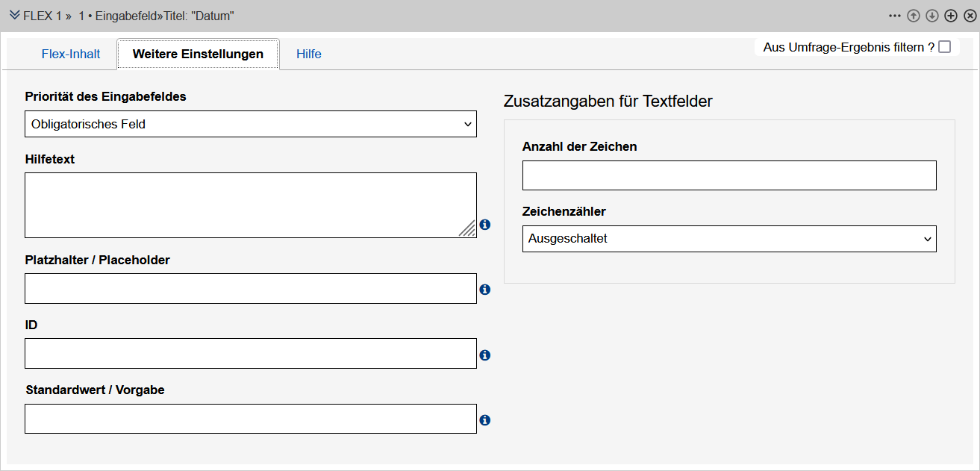
Task: Focus the 'Anzahl der Zeichen' input
Action: pos(728,175)
